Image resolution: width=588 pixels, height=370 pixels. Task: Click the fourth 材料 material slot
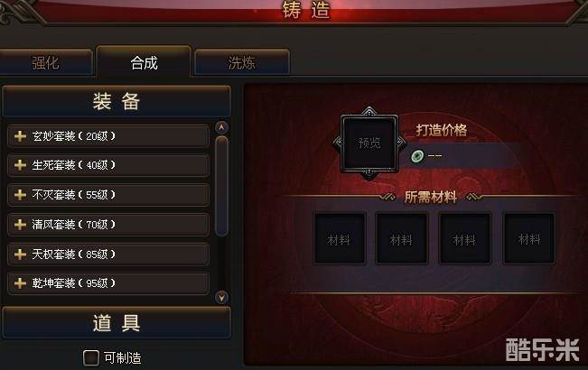pos(528,238)
